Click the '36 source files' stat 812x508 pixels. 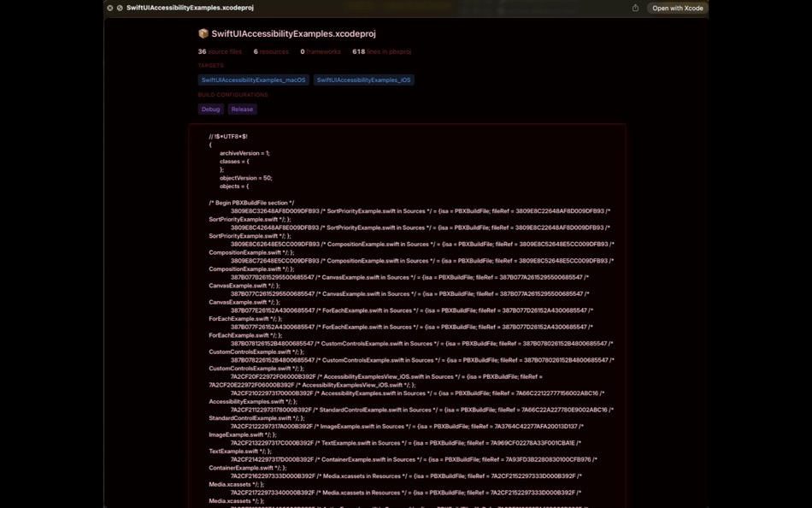point(220,51)
